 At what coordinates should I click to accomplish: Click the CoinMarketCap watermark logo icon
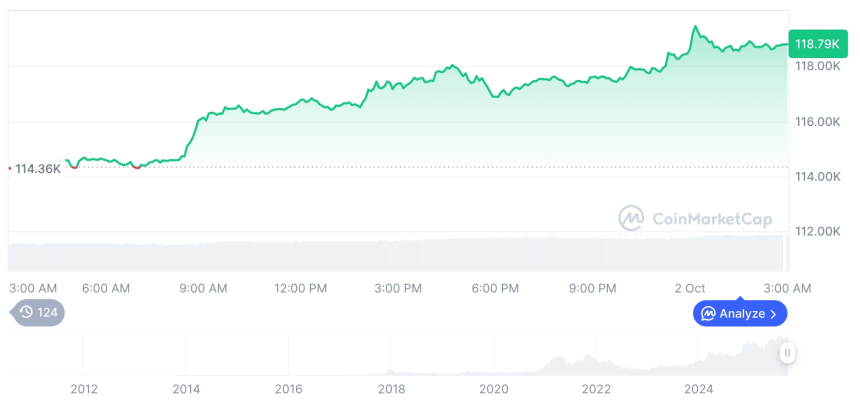pyautogui.click(x=631, y=218)
